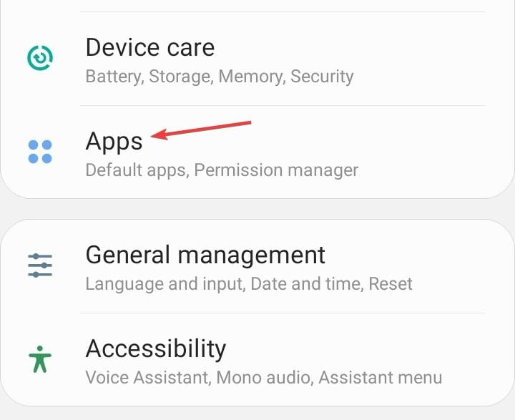Open the Apps settings entry
Image resolution: width=515 pixels, height=420 pixels.
pyautogui.click(x=114, y=140)
